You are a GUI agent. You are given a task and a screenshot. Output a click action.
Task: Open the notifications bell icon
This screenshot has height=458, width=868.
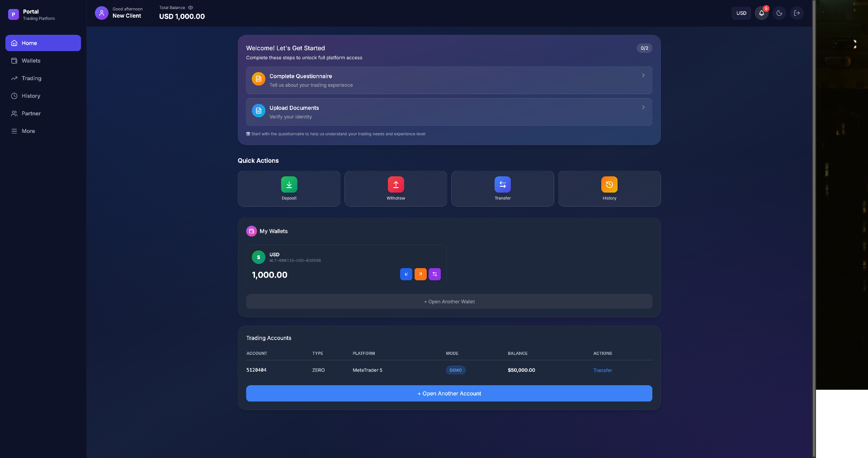[x=761, y=13]
